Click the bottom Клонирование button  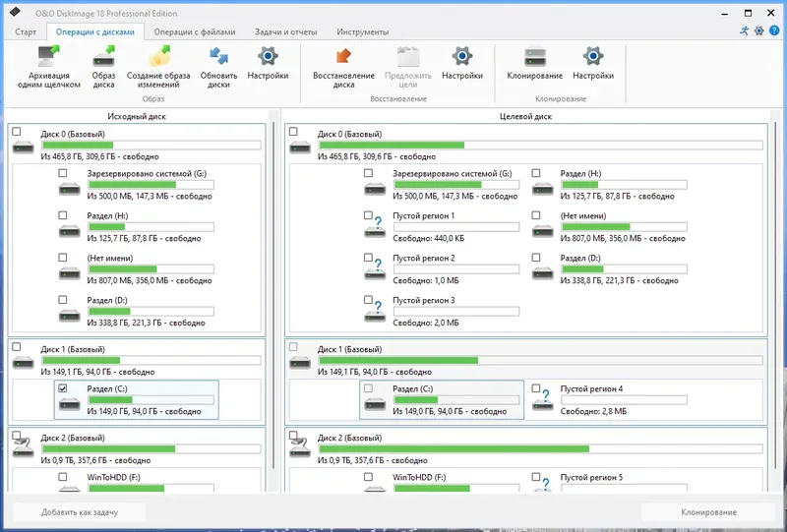(708, 512)
